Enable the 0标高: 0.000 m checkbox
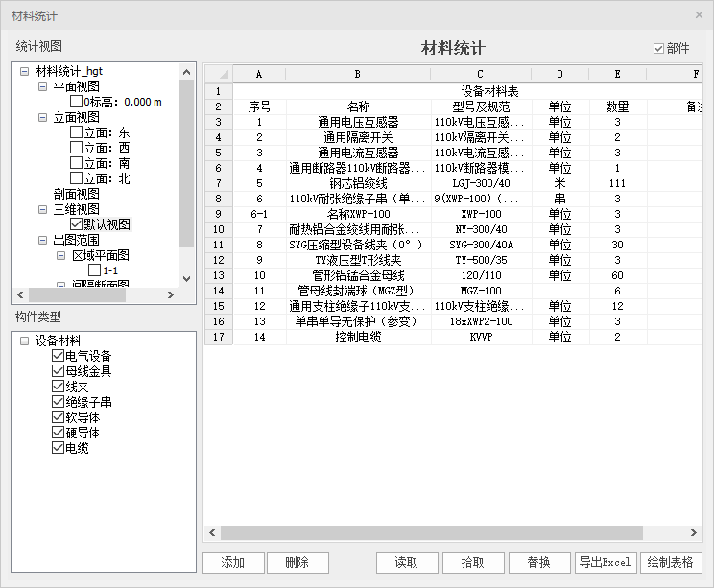 pos(76,102)
